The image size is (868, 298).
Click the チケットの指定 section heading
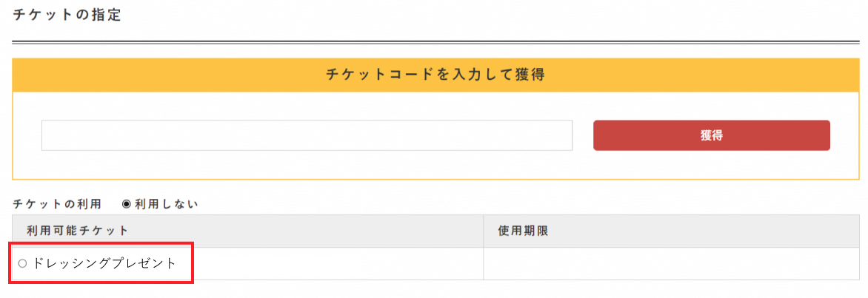point(67,15)
